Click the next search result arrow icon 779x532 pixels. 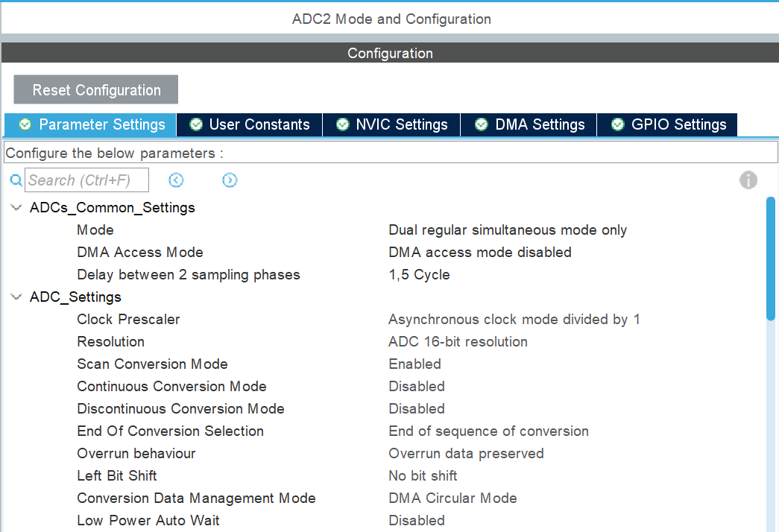click(230, 180)
